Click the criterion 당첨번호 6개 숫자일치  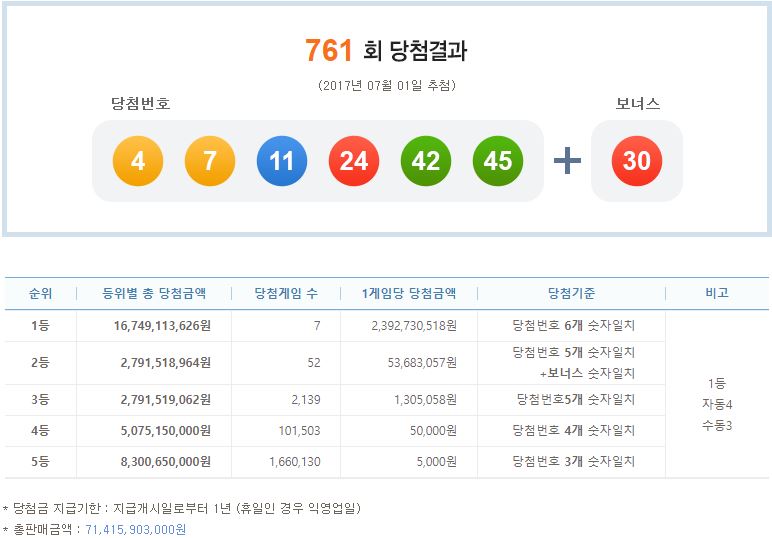pyautogui.click(x=574, y=325)
